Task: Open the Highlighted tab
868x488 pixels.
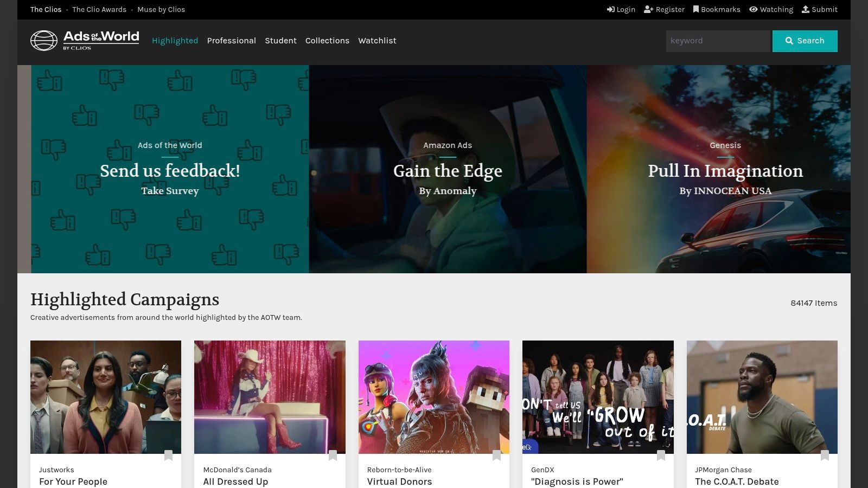Action: (x=175, y=41)
